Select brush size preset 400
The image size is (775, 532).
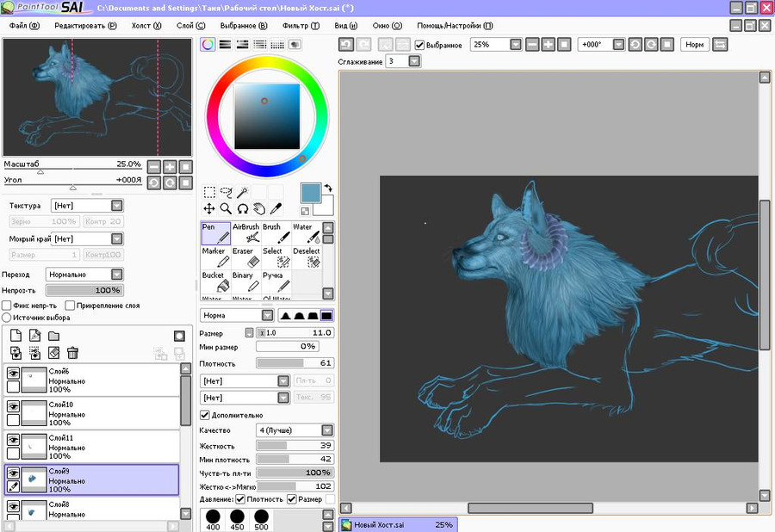tap(213, 520)
